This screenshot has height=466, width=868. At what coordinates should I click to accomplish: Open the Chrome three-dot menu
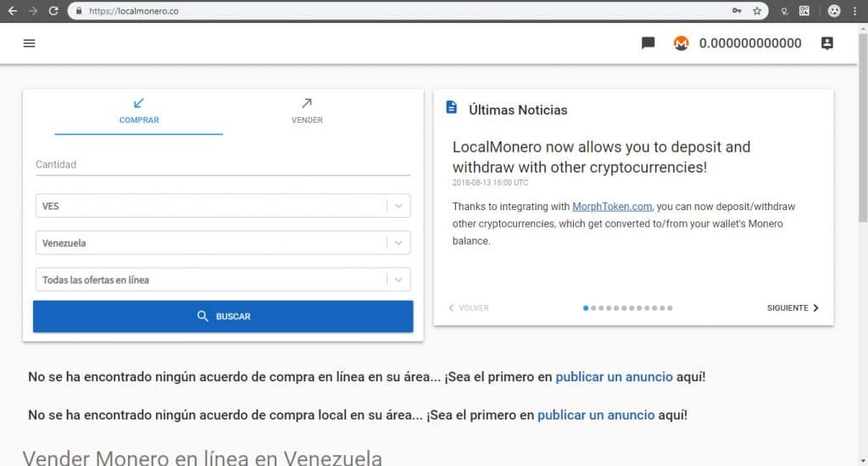coord(854,10)
